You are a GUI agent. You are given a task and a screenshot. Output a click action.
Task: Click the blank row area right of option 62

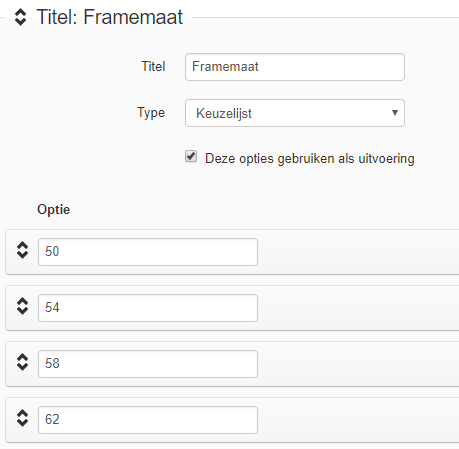click(358, 420)
